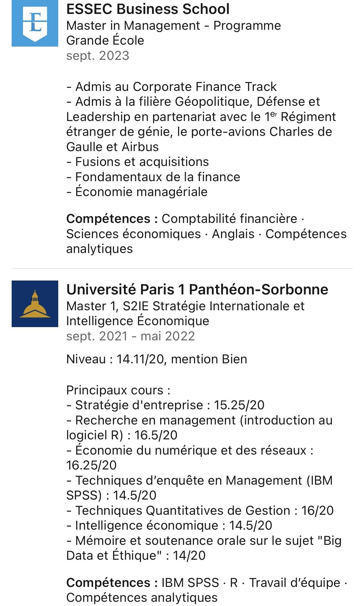Click the Admis au Corporate Finance Track line

click(171, 87)
